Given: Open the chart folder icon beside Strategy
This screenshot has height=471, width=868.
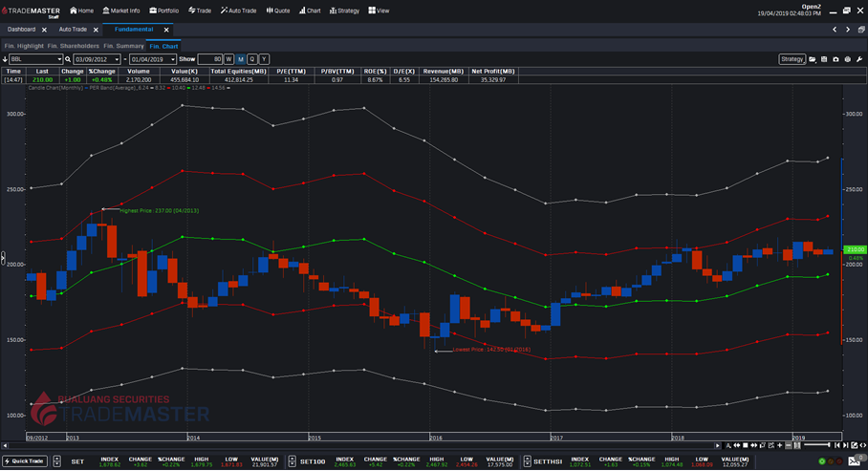Looking at the screenshot, I should (x=813, y=59).
